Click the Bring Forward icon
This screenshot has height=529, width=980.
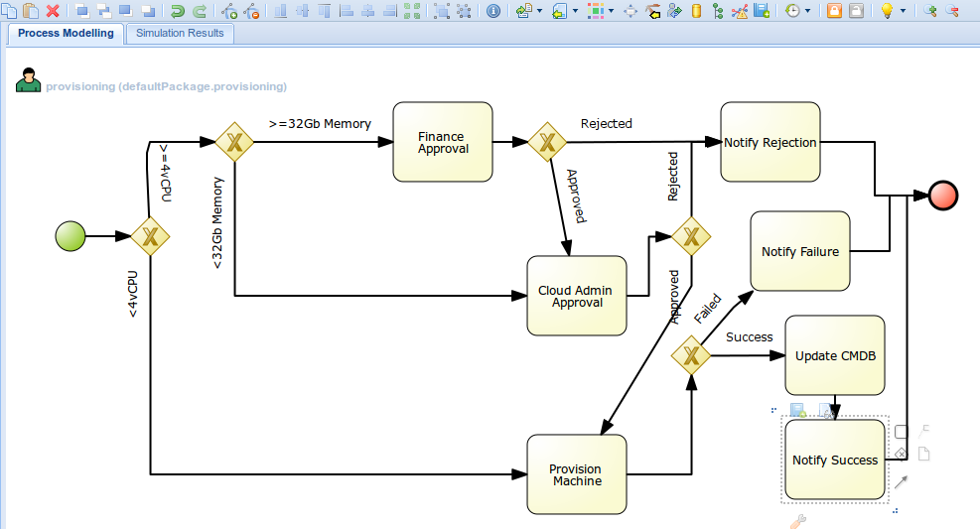(x=126, y=10)
